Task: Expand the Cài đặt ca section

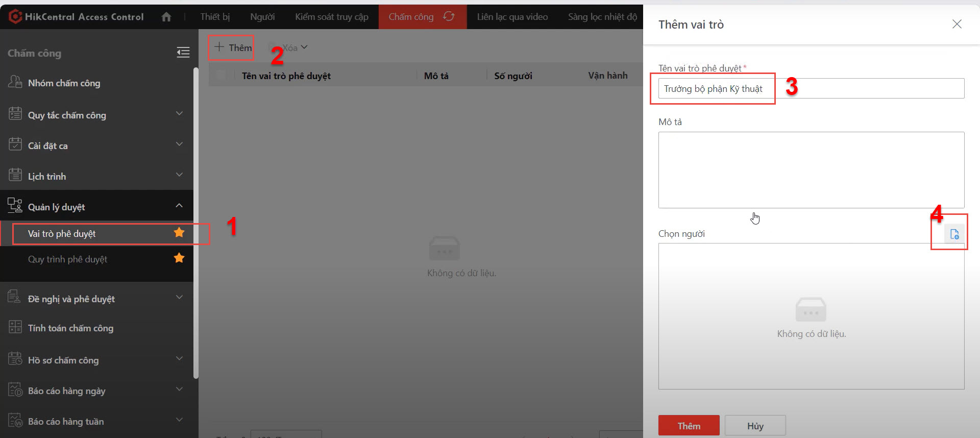Action: tap(179, 144)
